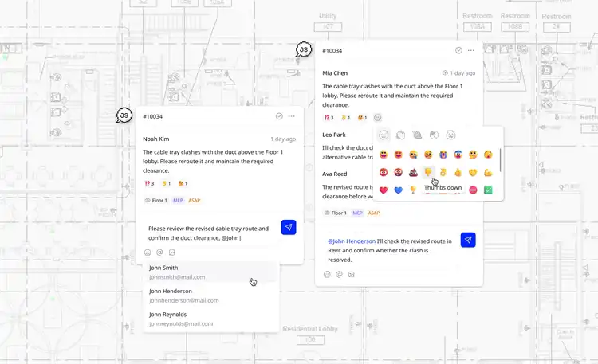
Task: Click '1 day ago' timestamp on Mia Chen's comment
Action: (x=462, y=73)
